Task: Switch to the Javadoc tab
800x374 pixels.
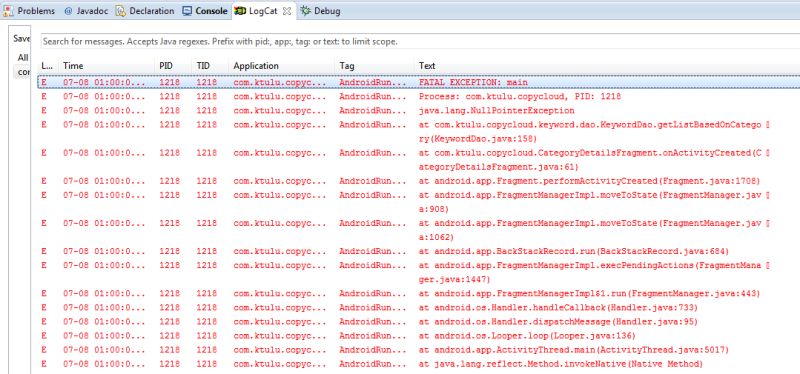Action: click(x=86, y=11)
